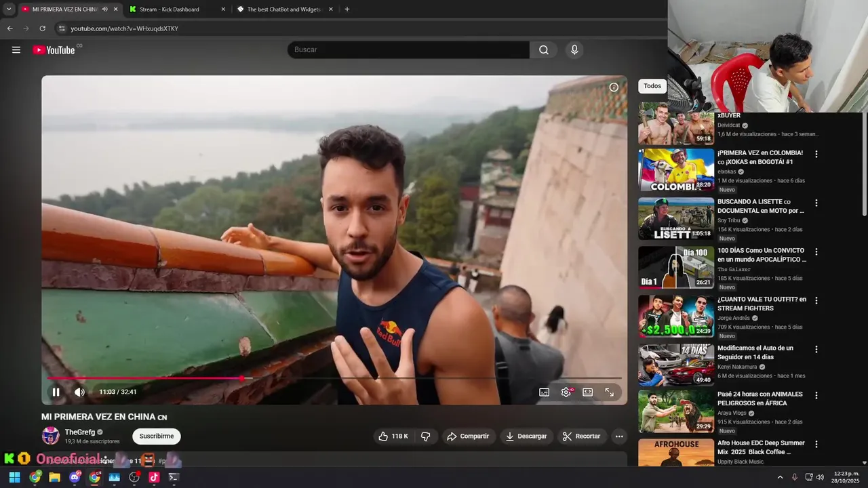Viewport: 868px width, 488px height.
Task: Close the ChatBot and Widgets tab
Action: click(331, 9)
